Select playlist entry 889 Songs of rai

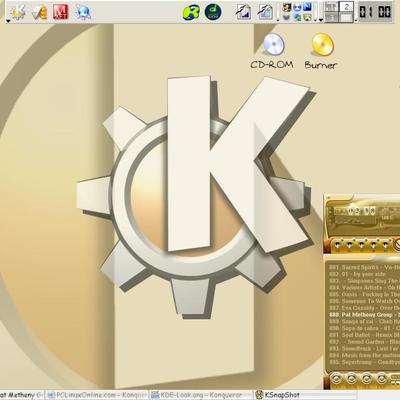[364, 321]
